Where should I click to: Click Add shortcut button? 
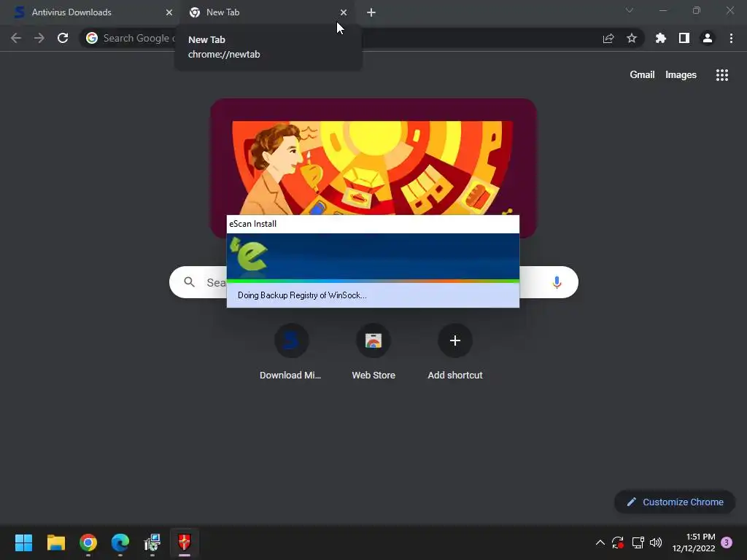coord(455,351)
